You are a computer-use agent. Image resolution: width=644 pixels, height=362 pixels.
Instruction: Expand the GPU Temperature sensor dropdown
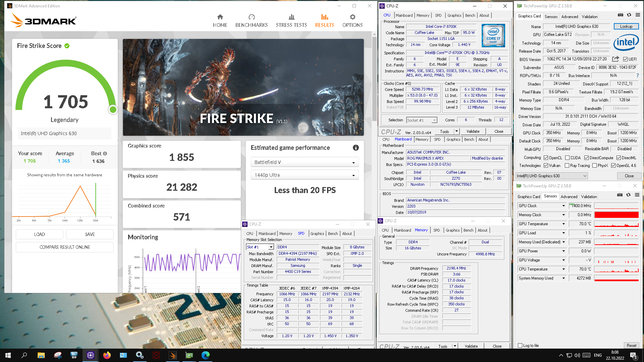(563, 224)
